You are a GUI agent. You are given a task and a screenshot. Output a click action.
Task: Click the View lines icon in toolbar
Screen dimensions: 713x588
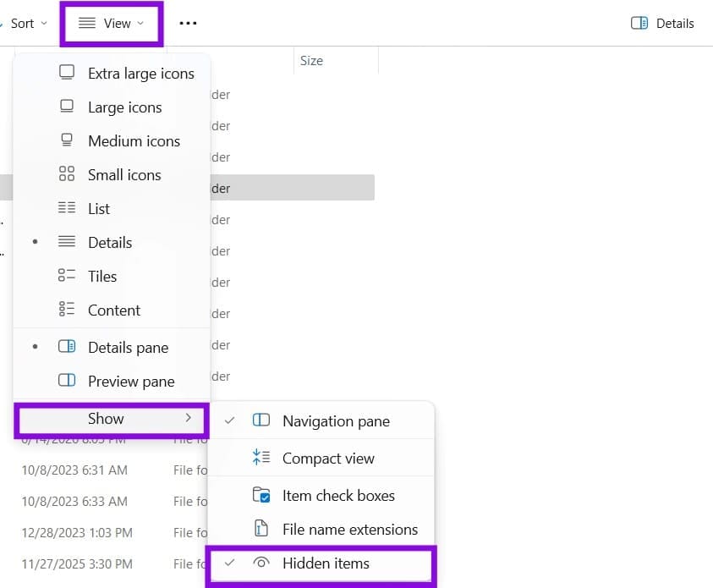tap(87, 23)
